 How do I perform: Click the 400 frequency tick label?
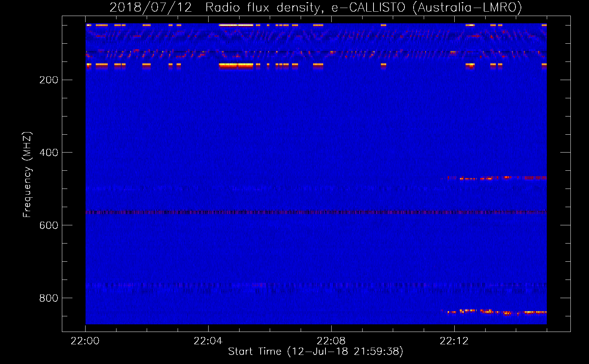point(49,153)
